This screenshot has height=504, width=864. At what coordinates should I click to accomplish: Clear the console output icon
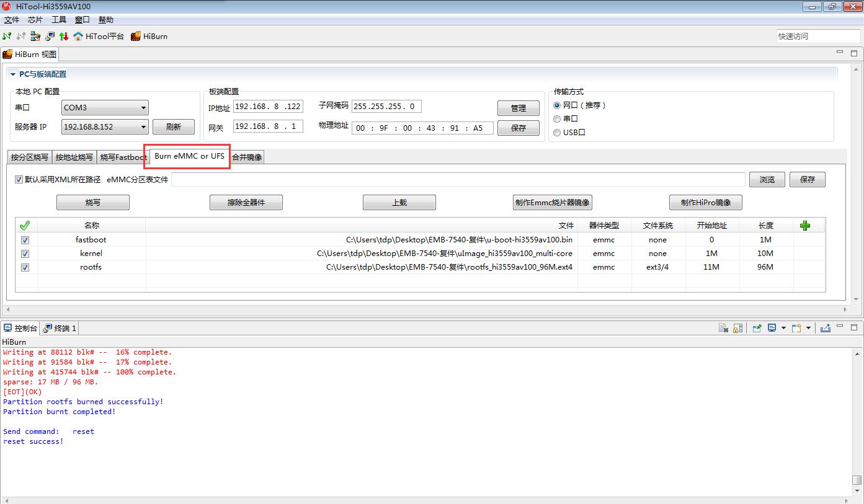click(723, 328)
